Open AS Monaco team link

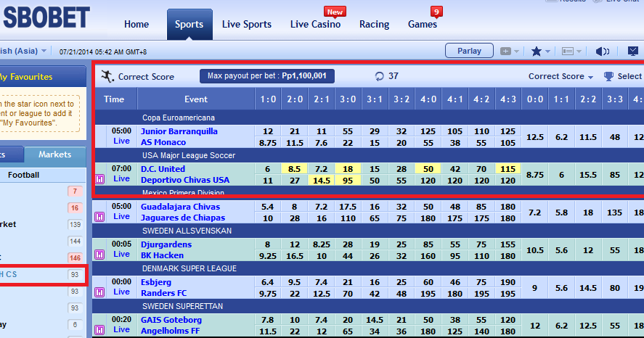tap(163, 142)
